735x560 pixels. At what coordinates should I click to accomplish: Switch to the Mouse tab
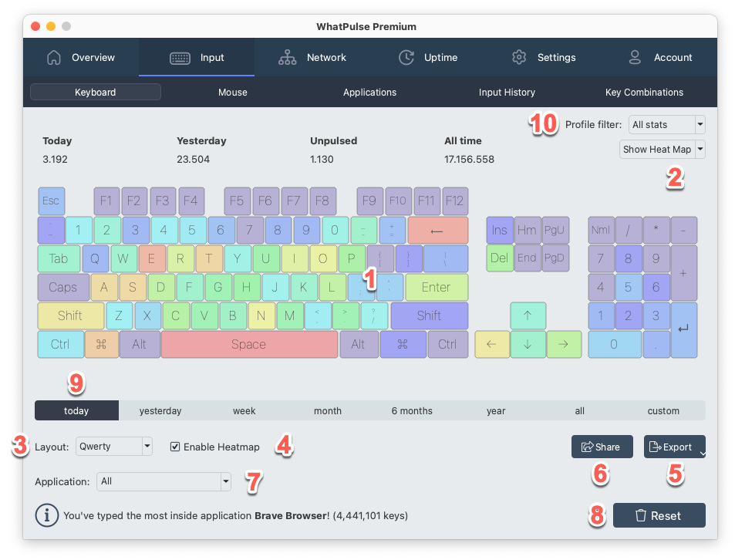(x=232, y=92)
